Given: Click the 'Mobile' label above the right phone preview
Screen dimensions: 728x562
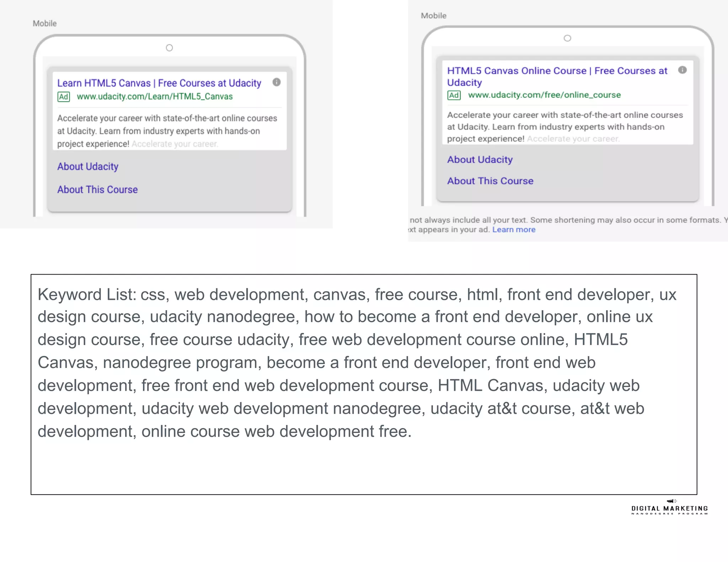Looking at the screenshot, I should [434, 16].
